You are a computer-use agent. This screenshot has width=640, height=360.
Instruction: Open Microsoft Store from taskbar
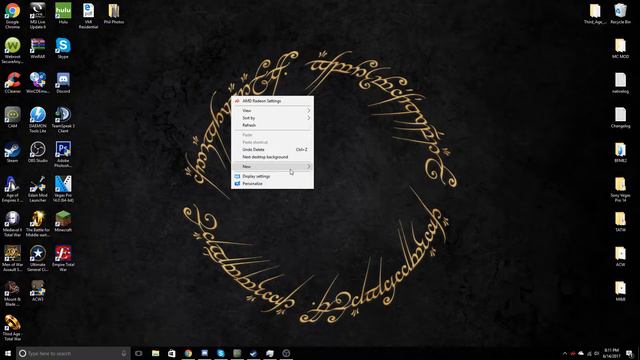172,353
